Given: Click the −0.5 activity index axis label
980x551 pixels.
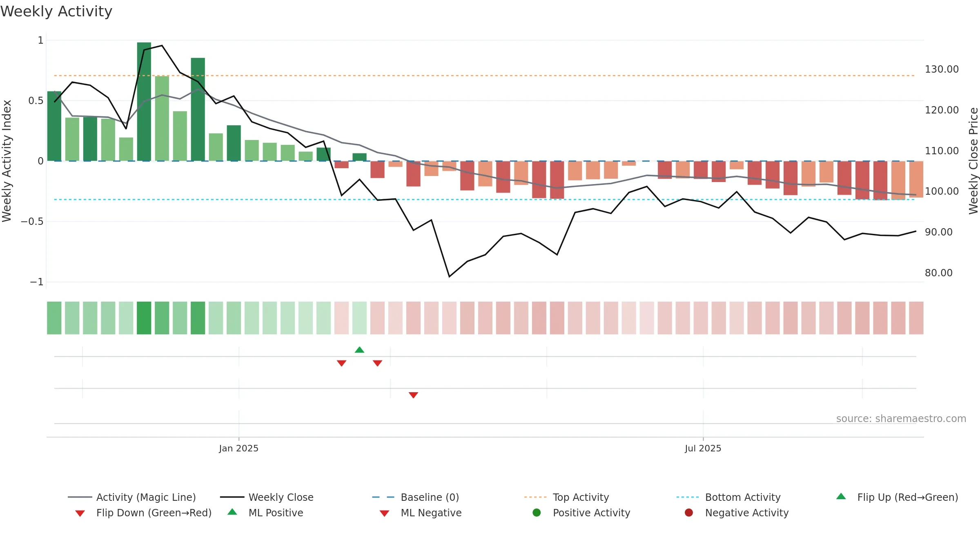Looking at the screenshot, I should (x=32, y=222).
